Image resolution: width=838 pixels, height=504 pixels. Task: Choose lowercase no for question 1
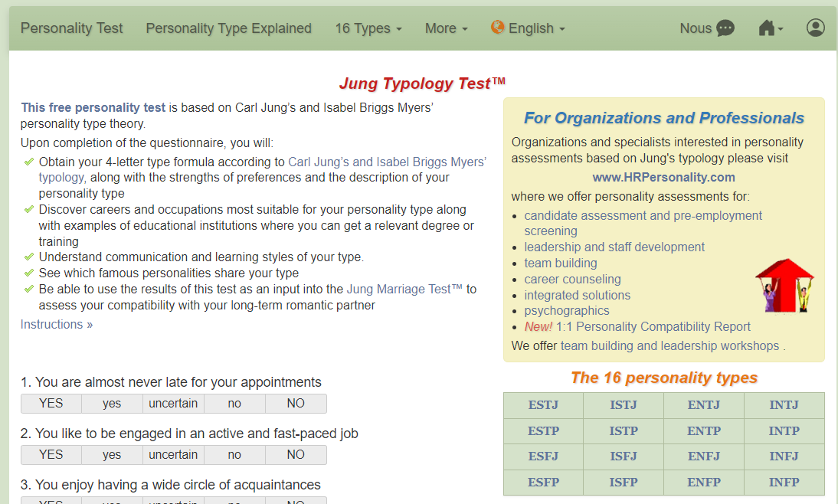(x=234, y=404)
